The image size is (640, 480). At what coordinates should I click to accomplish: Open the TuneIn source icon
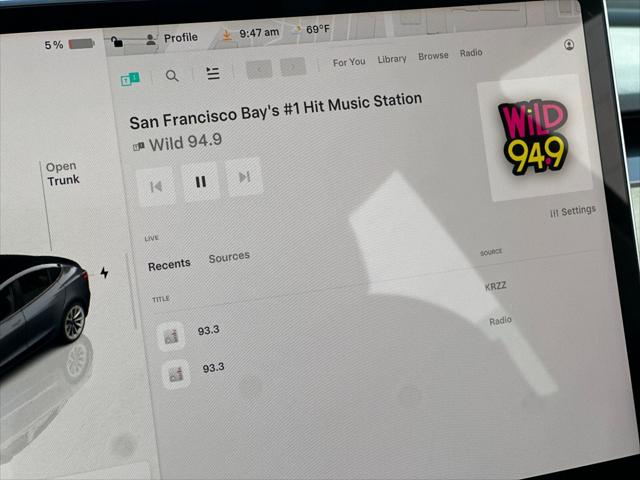(130, 79)
